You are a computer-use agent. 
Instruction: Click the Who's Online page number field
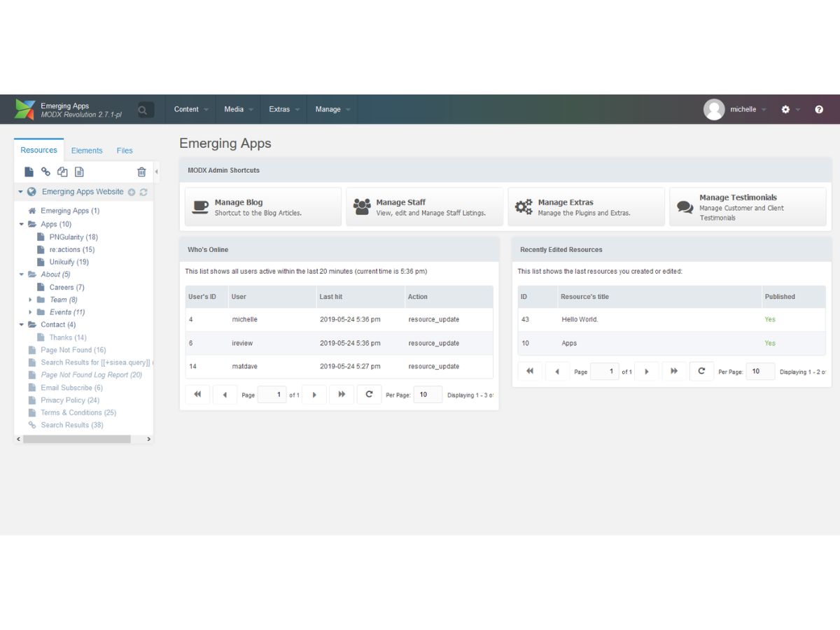click(272, 395)
